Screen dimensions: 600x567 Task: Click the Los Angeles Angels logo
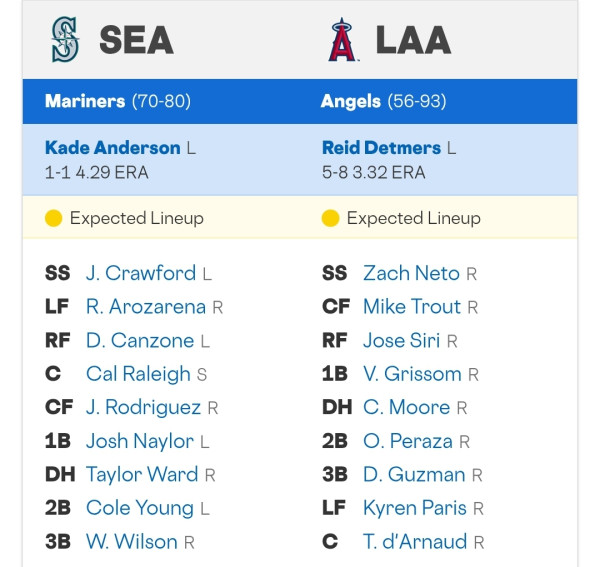pos(342,39)
